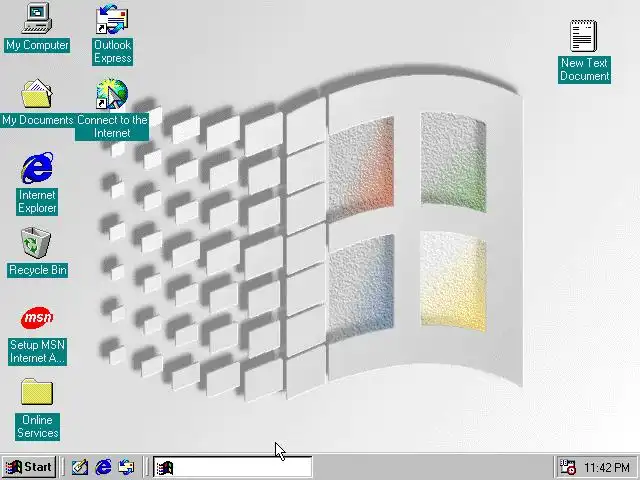Select the Outlook Express shortcut icon

pos(112,18)
